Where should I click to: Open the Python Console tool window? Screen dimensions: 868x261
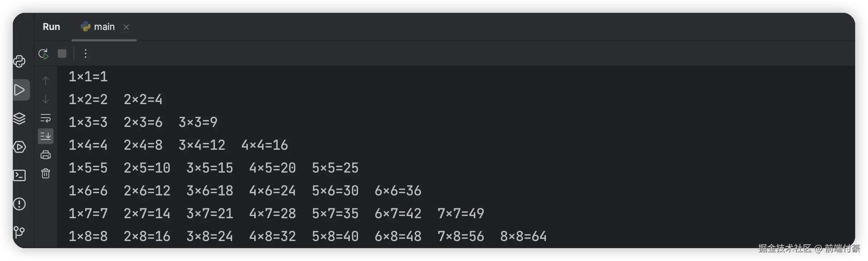coord(19,61)
